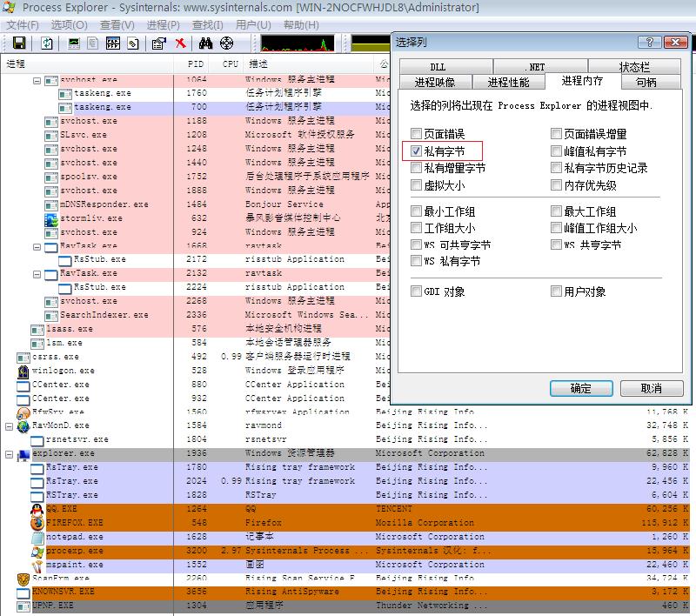The image size is (696, 616).
Task: Click the red X Kill Process icon
Action: (x=180, y=43)
